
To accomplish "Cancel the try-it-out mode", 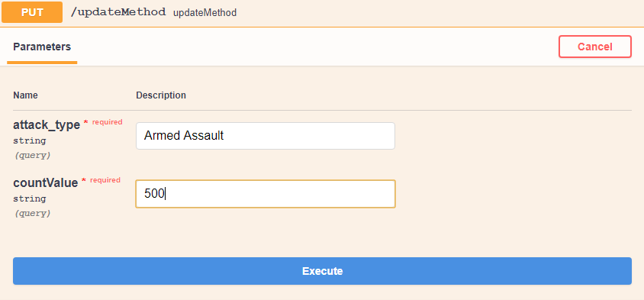I will coord(594,47).
